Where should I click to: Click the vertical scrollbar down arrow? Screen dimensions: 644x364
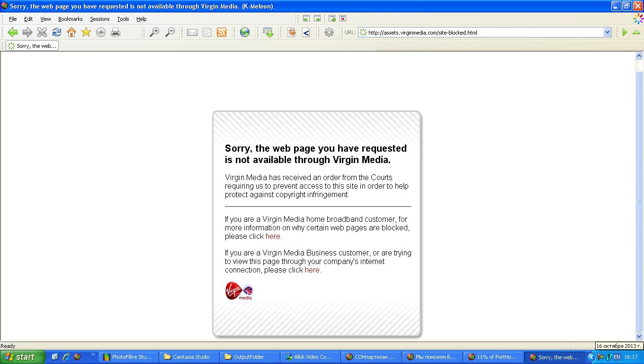(639, 337)
